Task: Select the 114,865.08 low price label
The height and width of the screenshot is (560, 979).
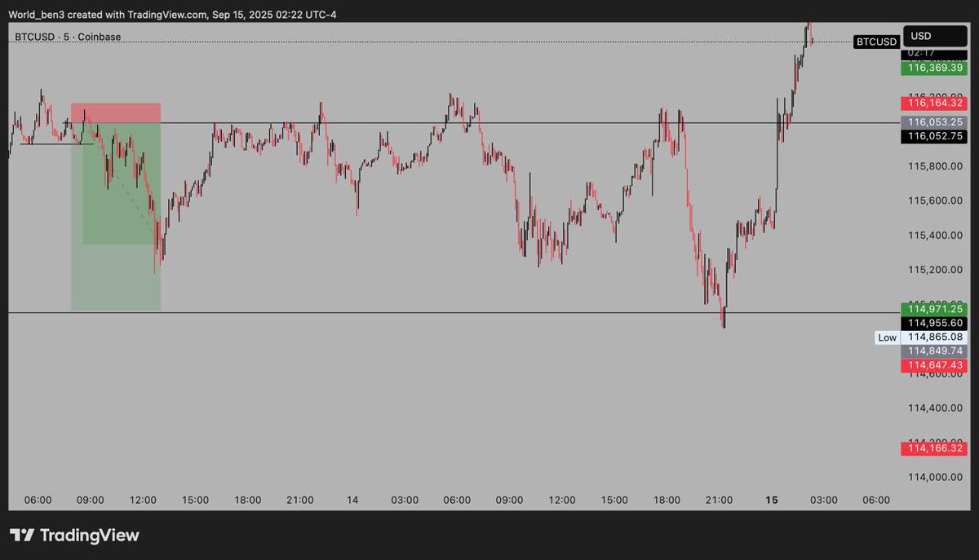Action: [x=934, y=337]
